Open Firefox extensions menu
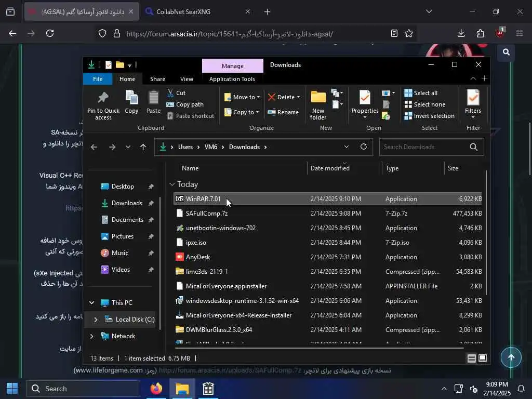 480,33
